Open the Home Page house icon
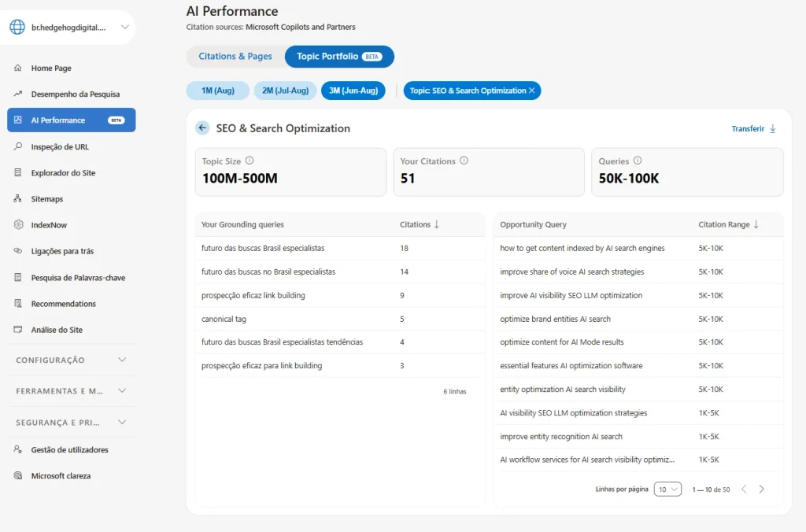The width and height of the screenshot is (806, 532). point(18,68)
